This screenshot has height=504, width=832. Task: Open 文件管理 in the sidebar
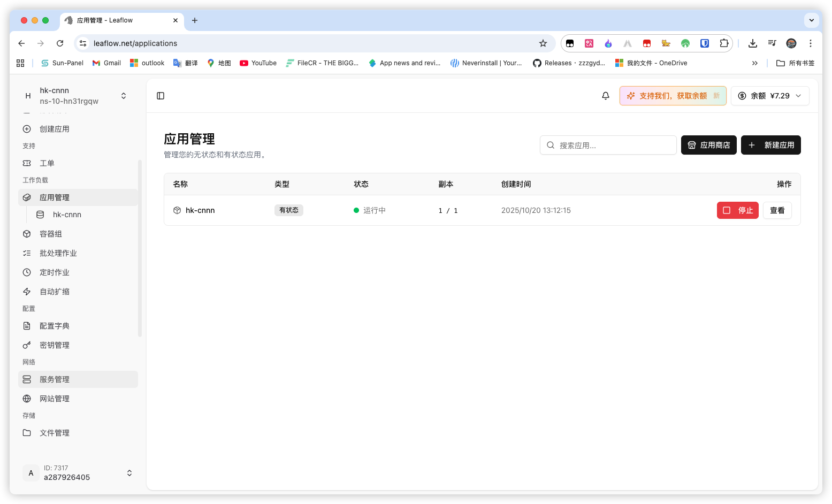click(x=78, y=433)
